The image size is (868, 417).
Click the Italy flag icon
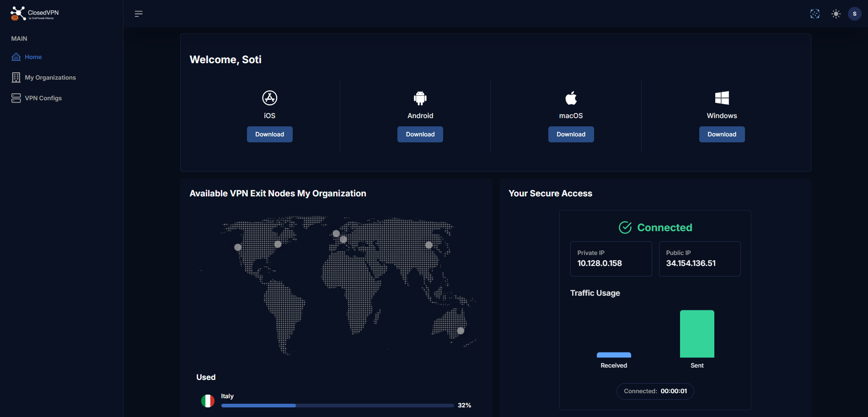pos(208,400)
